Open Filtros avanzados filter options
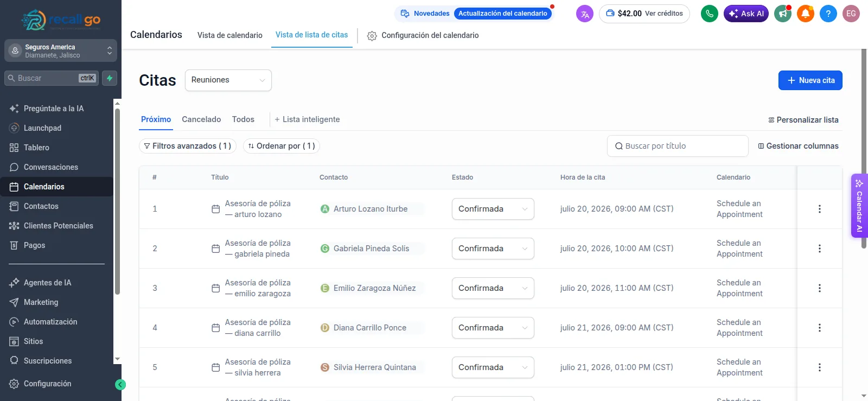 click(188, 146)
